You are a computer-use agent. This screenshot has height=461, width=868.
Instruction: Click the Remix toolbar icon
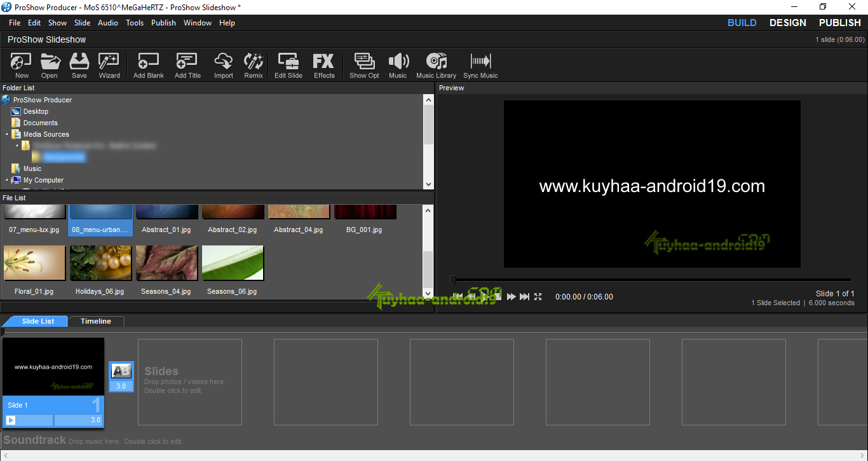(254, 65)
